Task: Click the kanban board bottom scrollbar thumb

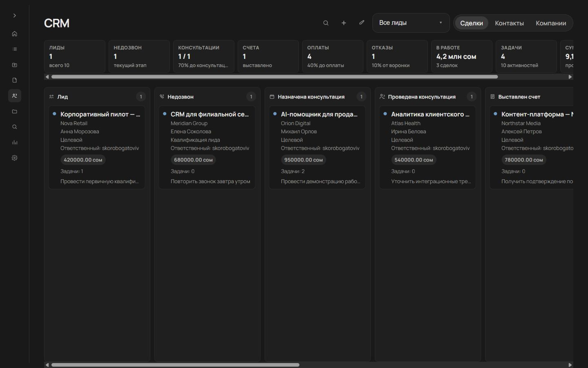Action: (175, 365)
